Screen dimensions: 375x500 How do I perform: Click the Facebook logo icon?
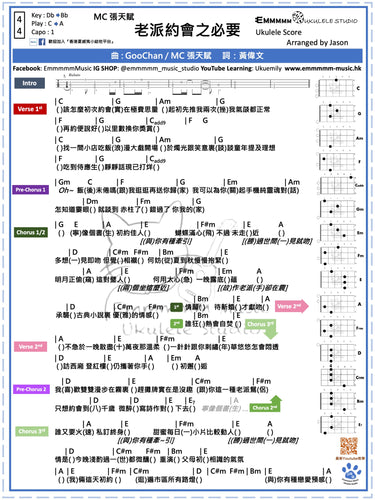[x=42, y=42]
